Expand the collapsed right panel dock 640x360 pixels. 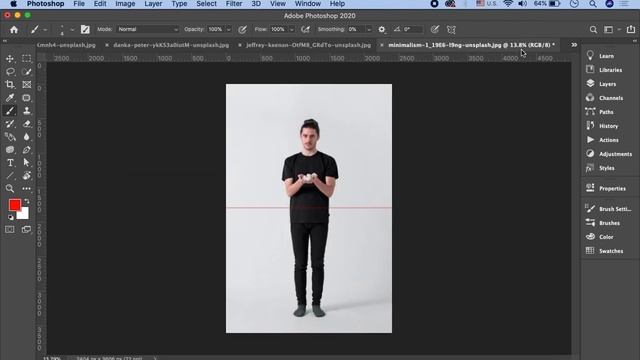635,41
